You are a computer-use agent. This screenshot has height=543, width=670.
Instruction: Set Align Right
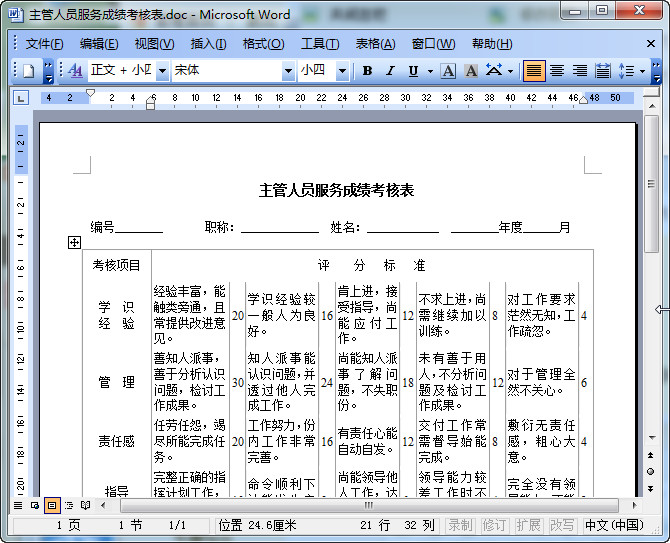[579, 71]
